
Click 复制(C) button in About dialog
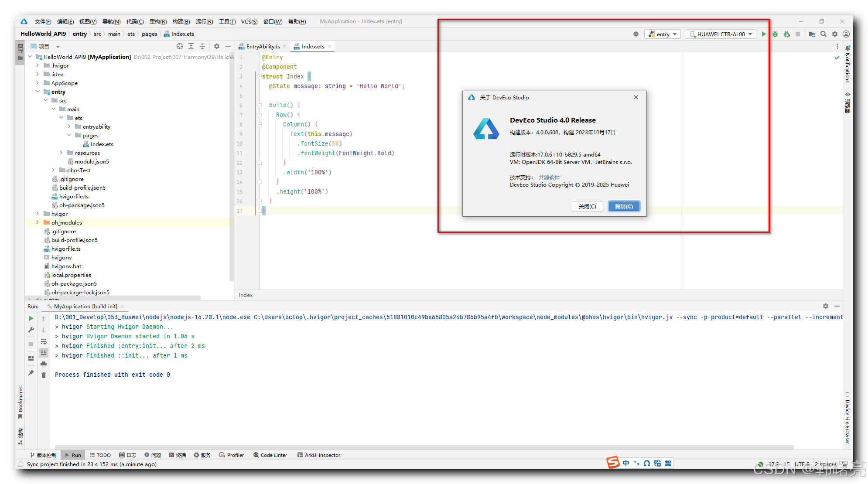click(x=624, y=206)
